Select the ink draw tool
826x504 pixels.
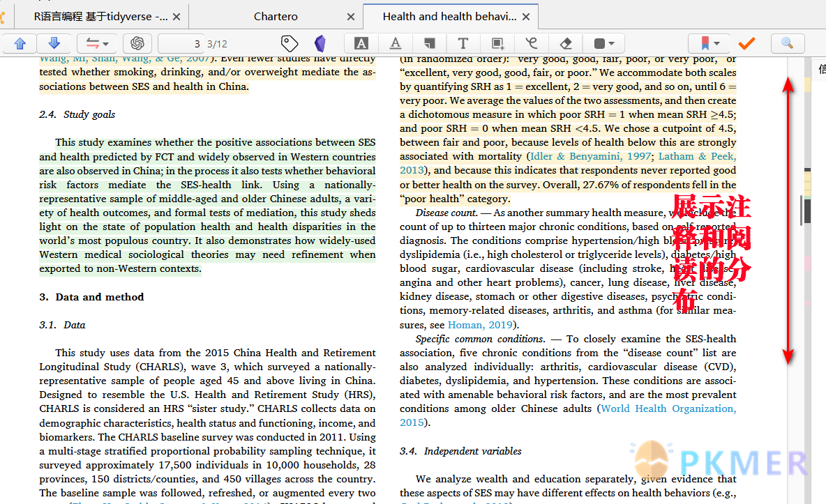[532, 43]
